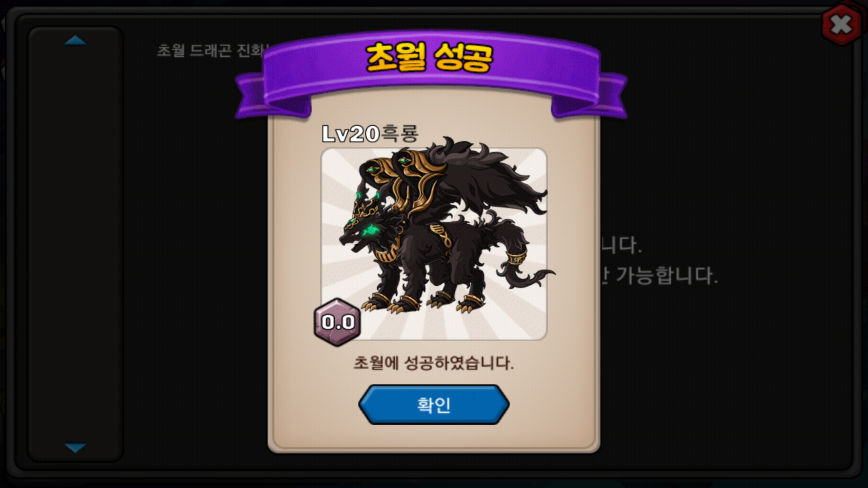
Task: Select the black dragon portrait image
Action: pos(434,244)
